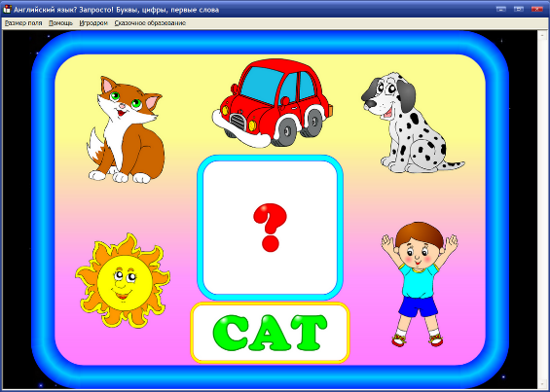Select the red car picture
The height and width of the screenshot is (392, 550).
273,103
